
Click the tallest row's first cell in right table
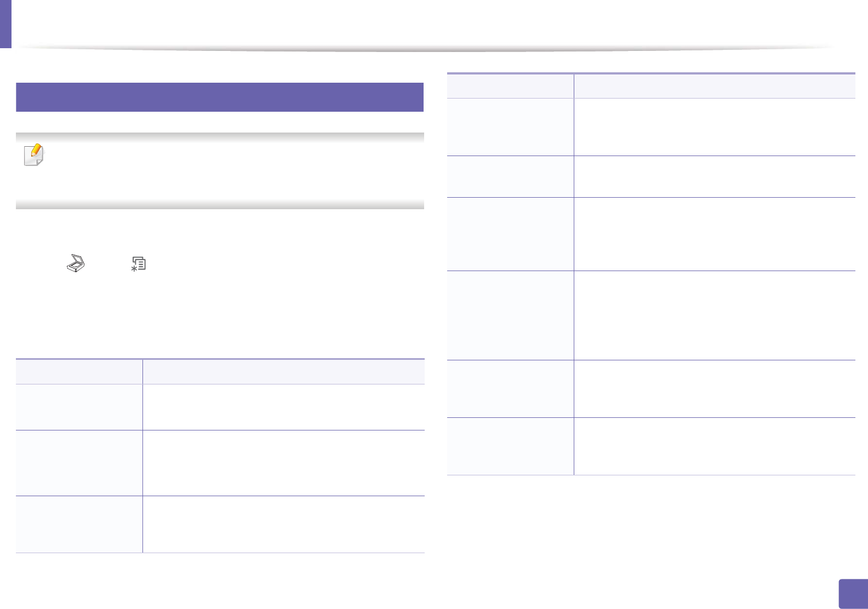[x=510, y=315]
